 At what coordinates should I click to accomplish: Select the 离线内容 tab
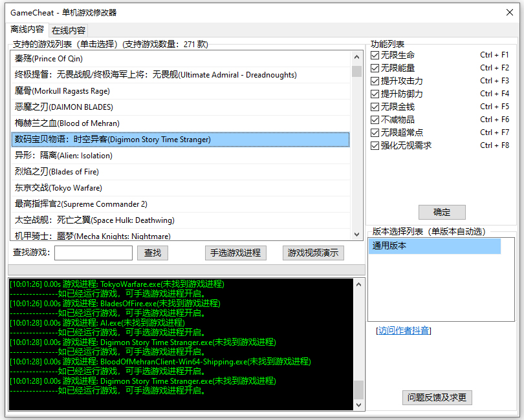click(27, 30)
